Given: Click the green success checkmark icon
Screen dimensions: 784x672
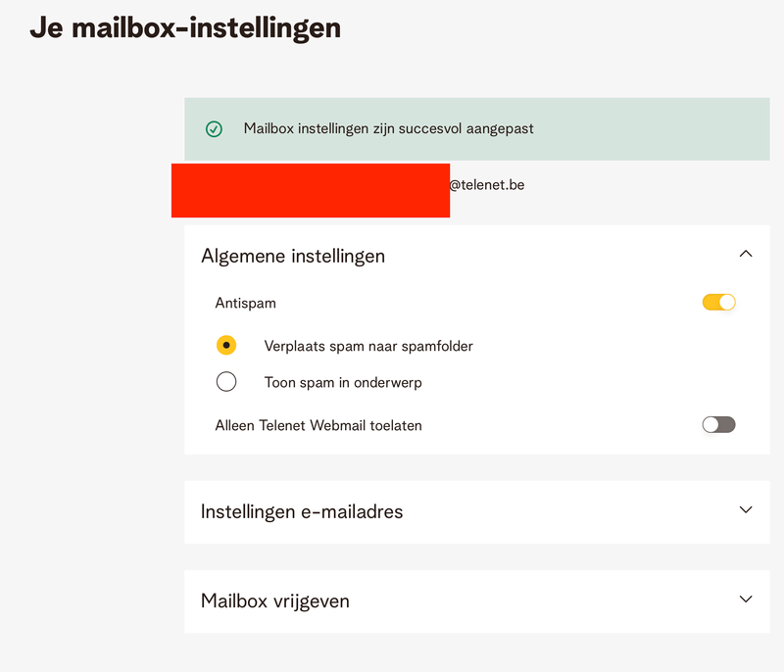Looking at the screenshot, I should point(214,129).
